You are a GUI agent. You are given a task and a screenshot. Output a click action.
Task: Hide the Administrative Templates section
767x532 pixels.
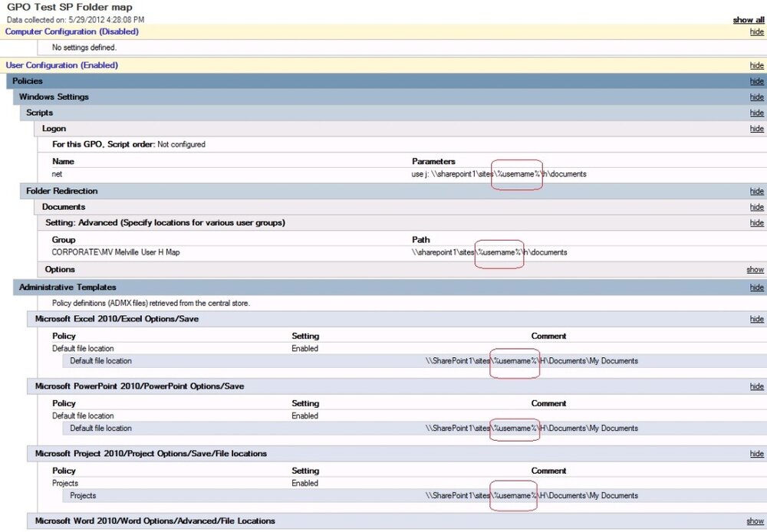click(757, 287)
